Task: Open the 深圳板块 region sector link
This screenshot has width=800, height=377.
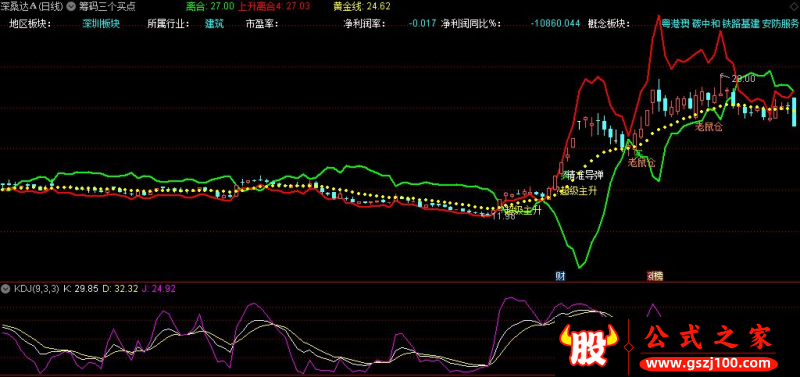Action: point(101,23)
